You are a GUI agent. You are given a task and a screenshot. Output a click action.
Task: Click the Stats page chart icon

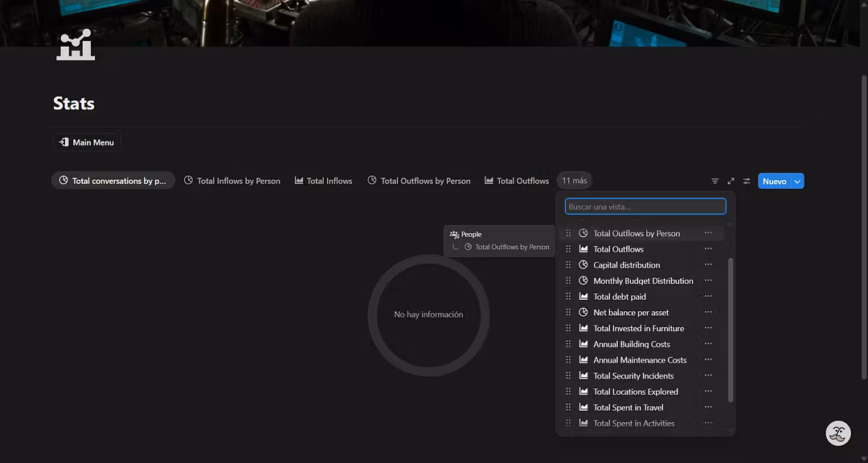pos(76,46)
